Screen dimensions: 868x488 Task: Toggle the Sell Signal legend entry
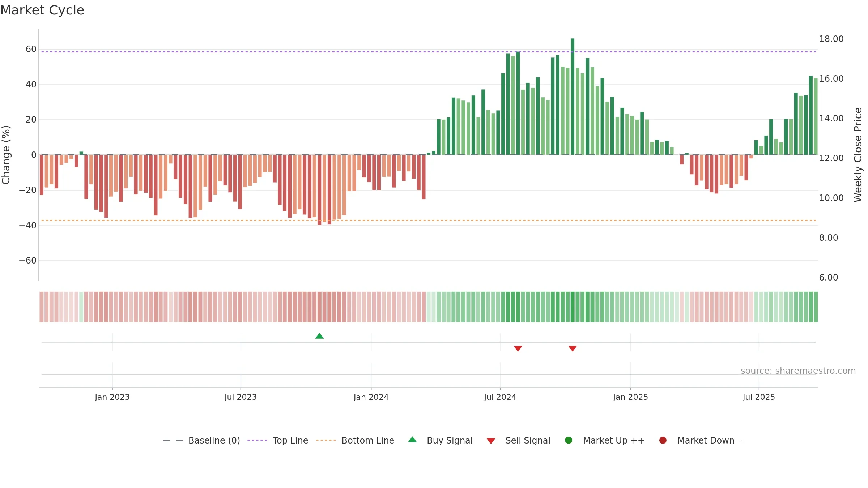pos(518,441)
